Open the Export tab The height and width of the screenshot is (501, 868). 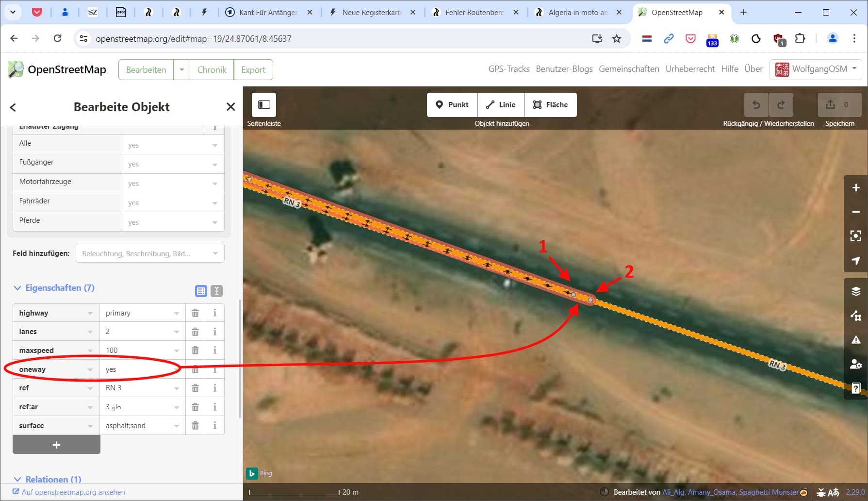click(x=253, y=69)
